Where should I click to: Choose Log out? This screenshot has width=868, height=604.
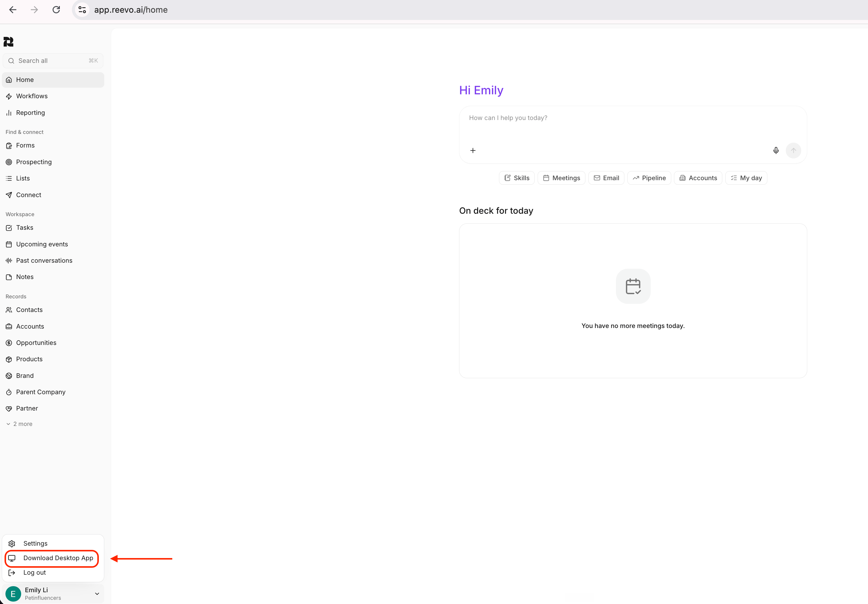click(x=53, y=572)
